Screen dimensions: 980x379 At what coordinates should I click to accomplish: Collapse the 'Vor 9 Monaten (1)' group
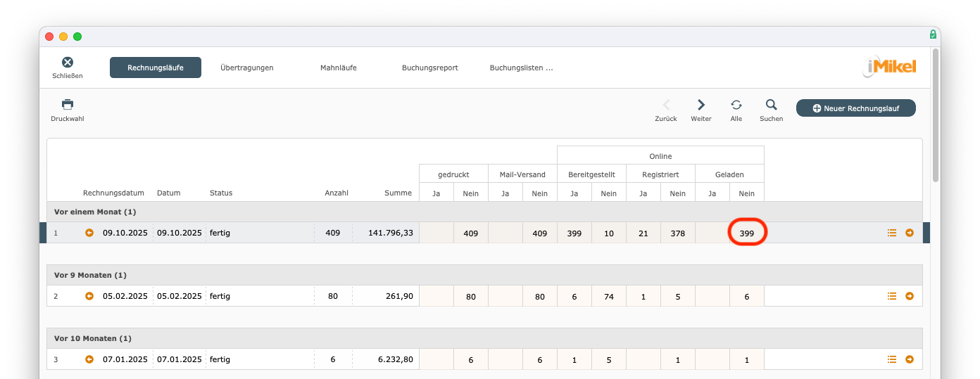(90, 275)
